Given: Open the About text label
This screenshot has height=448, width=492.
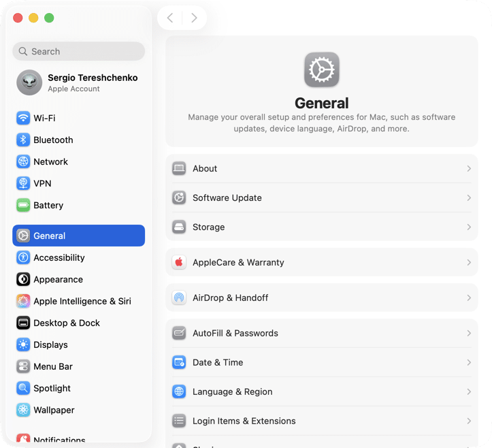Looking at the screenshot, I should (x=205, y=169).
